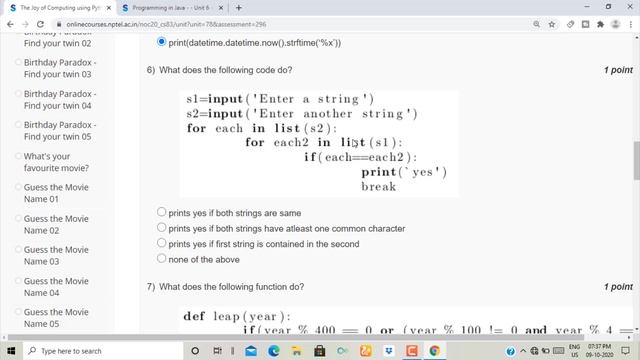
Task: Open Birthday Paradox - Find your twin 05
Action: coord(60,131)
